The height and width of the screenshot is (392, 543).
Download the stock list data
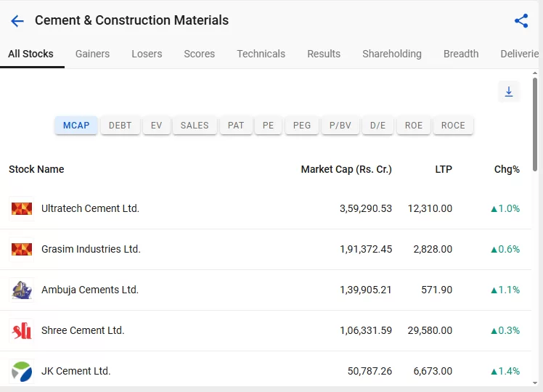coord(509,91)
